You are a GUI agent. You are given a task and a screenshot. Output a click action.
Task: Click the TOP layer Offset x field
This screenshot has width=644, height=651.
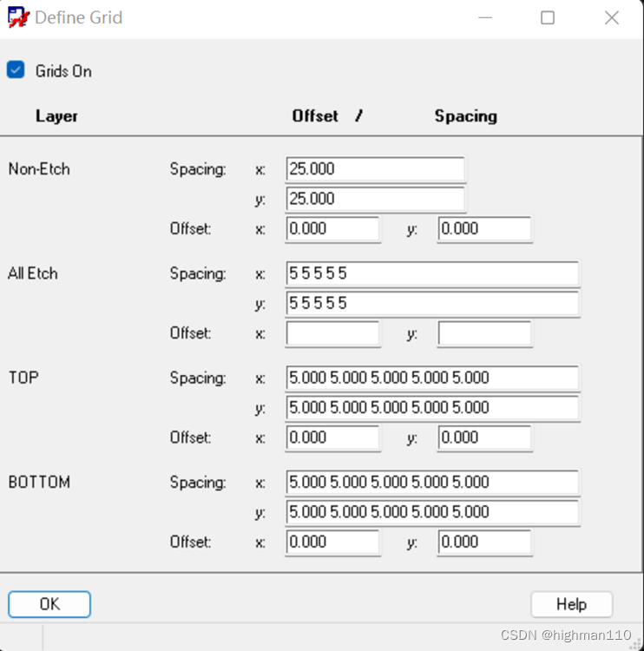332,437
